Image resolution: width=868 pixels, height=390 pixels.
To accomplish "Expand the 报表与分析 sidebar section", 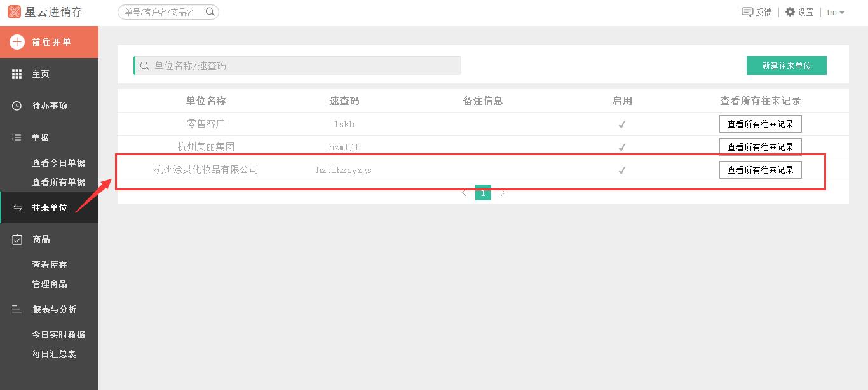I will (54, 309).
